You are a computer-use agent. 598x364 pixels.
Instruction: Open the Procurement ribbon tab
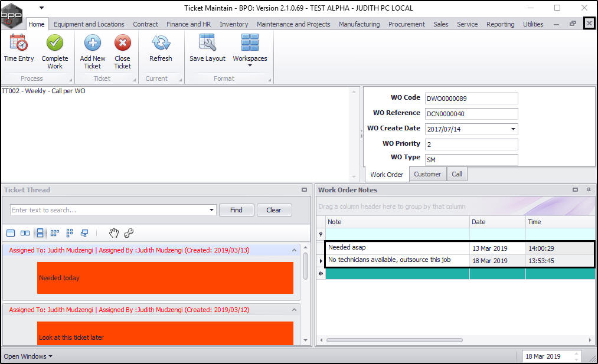pos(407,24)
